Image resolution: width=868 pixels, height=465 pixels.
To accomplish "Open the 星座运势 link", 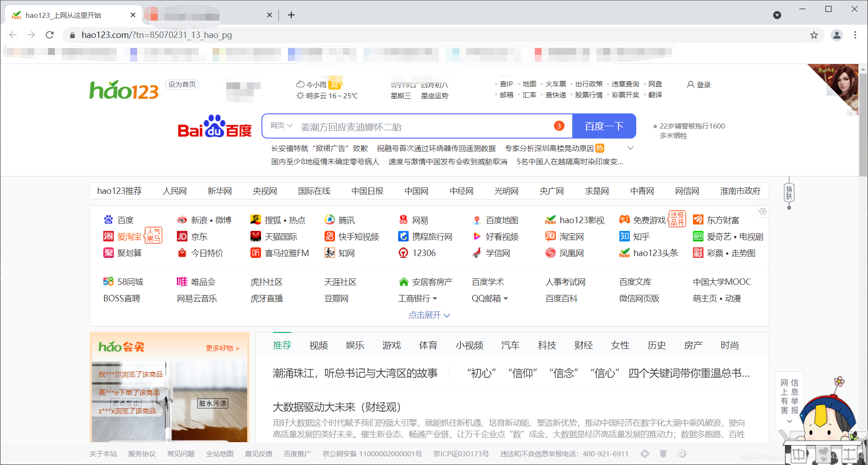I will pyautogui.click(x=434, y=96).
